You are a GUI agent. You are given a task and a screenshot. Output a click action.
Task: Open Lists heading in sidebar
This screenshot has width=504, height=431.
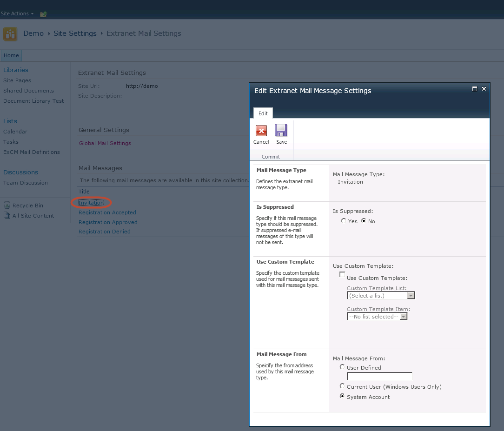pyautogui.click(x=10, y=121)
